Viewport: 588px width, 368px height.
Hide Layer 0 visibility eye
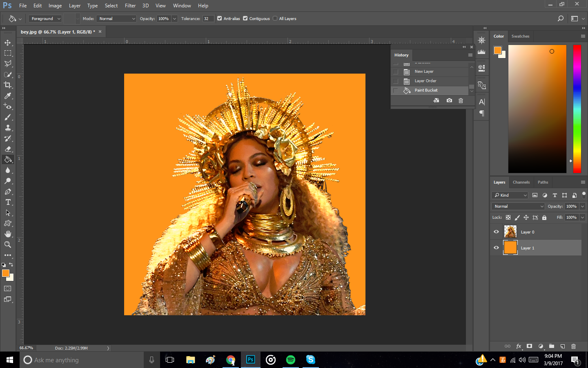(x=497, y=232)
